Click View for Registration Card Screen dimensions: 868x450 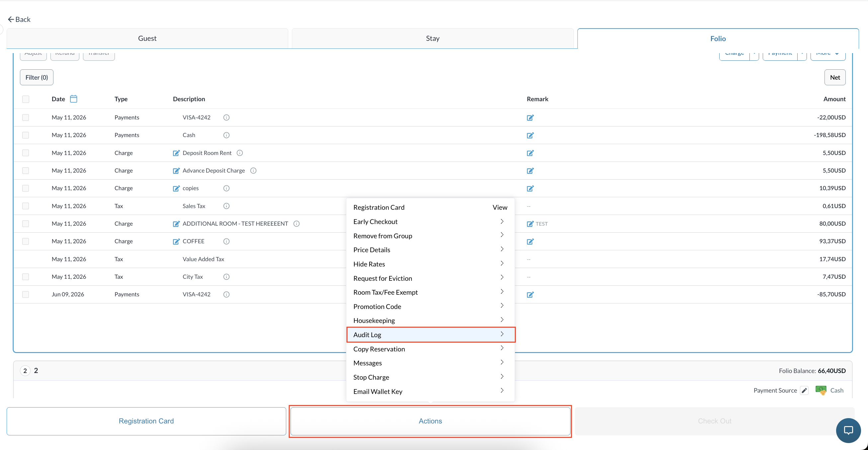tap(500, 207)
